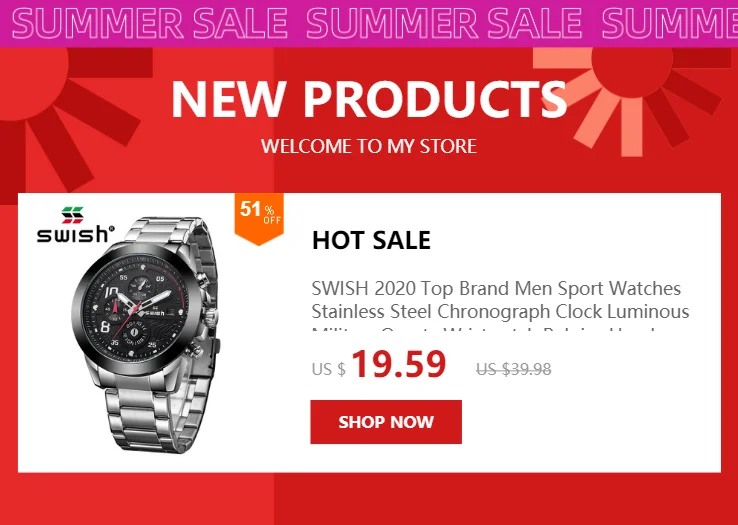Click the crossed-out US $39.98 original price
Screen dimensions: 738x525
tap(513, 369)
